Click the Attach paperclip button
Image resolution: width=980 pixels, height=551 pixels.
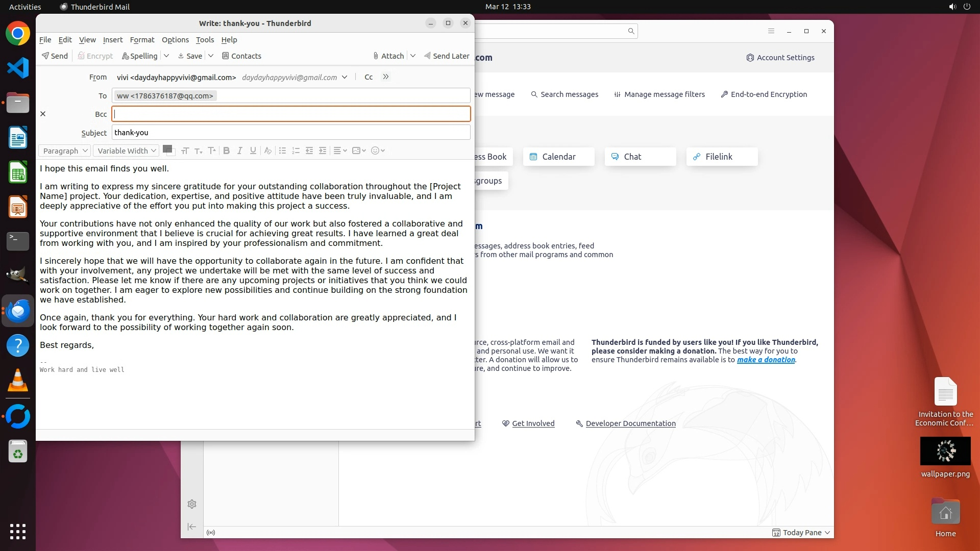pyautogui.click(x=388, y=56)
